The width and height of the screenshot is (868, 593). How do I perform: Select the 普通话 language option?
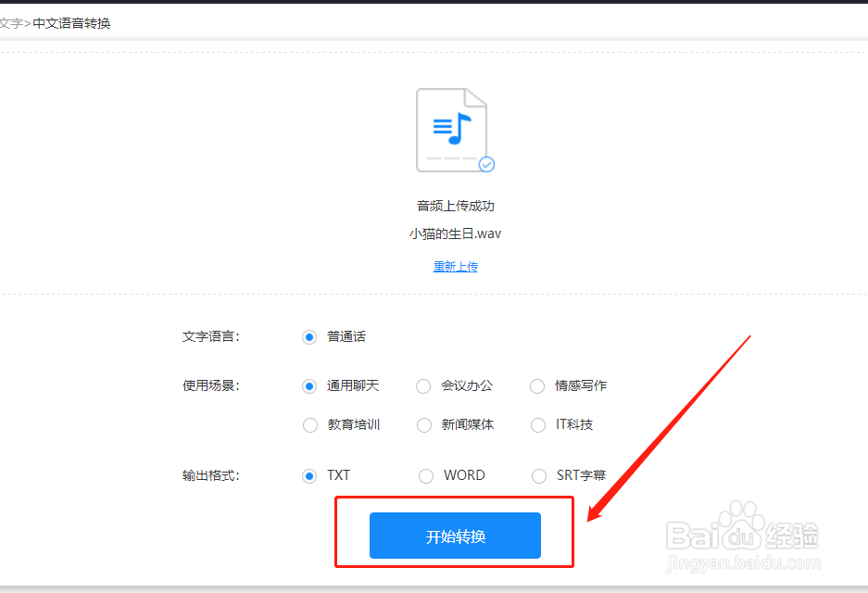click(308, 336)
